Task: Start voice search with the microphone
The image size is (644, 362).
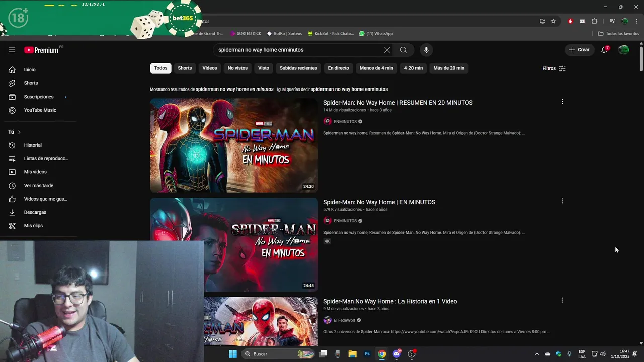Action: tap(426, 50)
